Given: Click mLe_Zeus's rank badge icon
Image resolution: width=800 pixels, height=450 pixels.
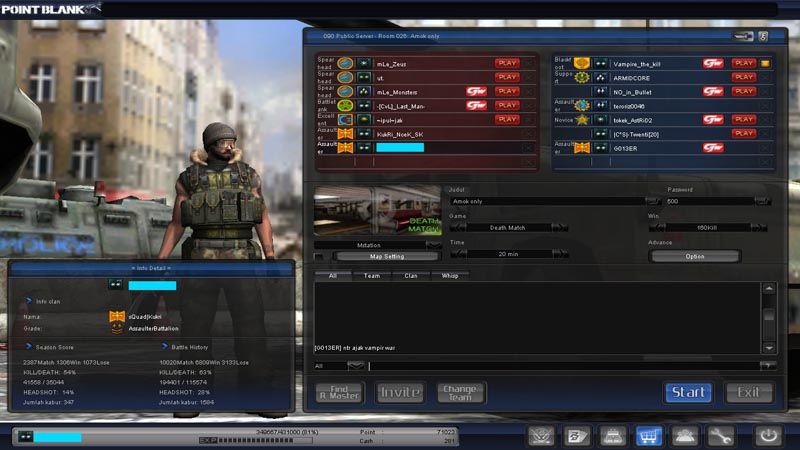Looking at the screenshot, I should click(363, 63).
